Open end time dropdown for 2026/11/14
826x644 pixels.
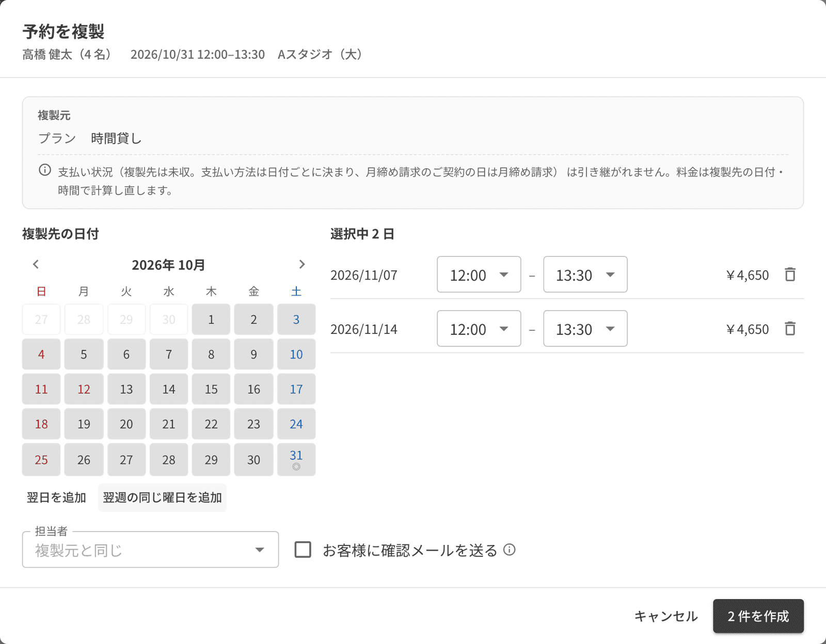coord(585,329)
